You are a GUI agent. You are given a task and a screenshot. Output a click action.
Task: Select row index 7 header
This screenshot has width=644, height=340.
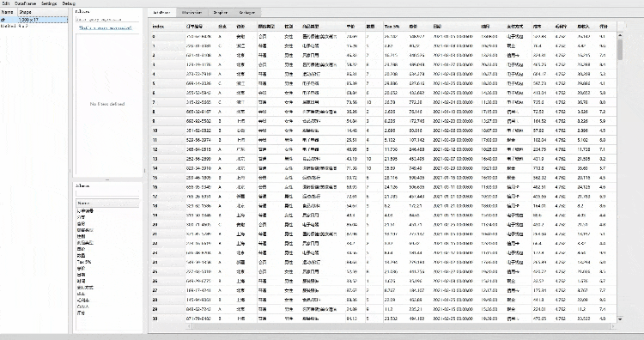click(168, 102)
